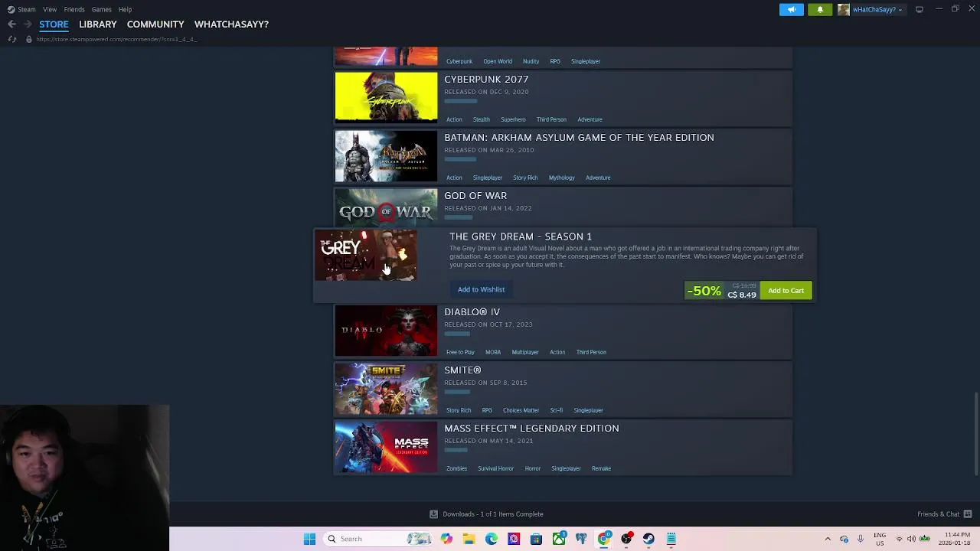Click the Cyberpunk 2077 thumbnail
This screenshot has height=551, width=980.
pos(386,97)
